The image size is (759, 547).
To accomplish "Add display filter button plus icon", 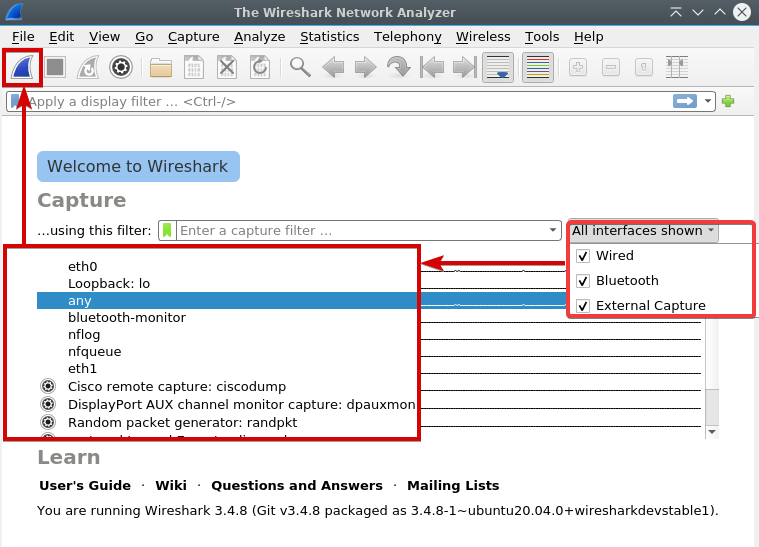I will click(728, 101).
